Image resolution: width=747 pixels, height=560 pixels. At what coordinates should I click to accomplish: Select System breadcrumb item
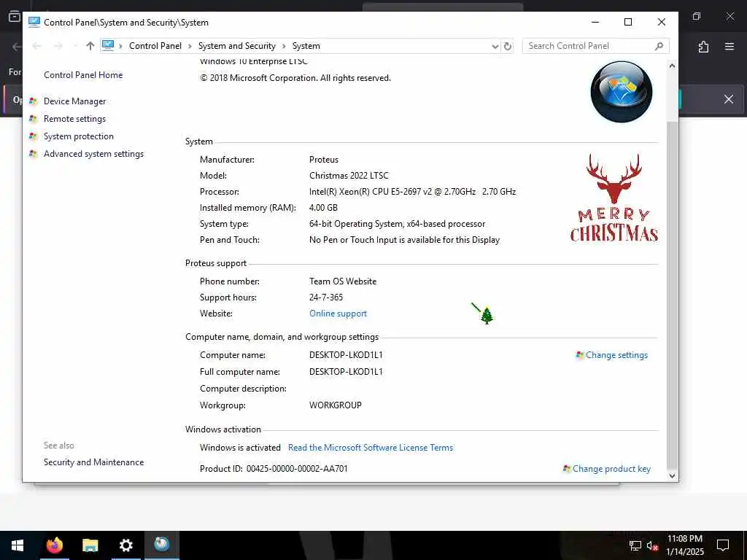point(306,46)
